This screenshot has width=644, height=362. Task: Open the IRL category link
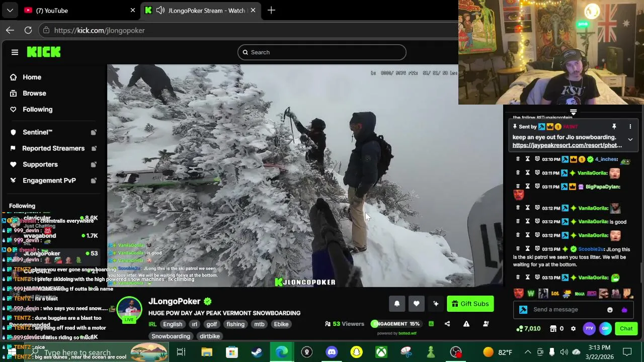pos(152,324)
